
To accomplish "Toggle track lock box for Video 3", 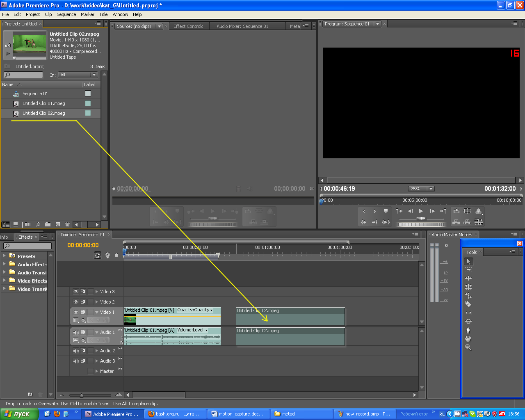I will pyautogui.click(x=90, y=292).
